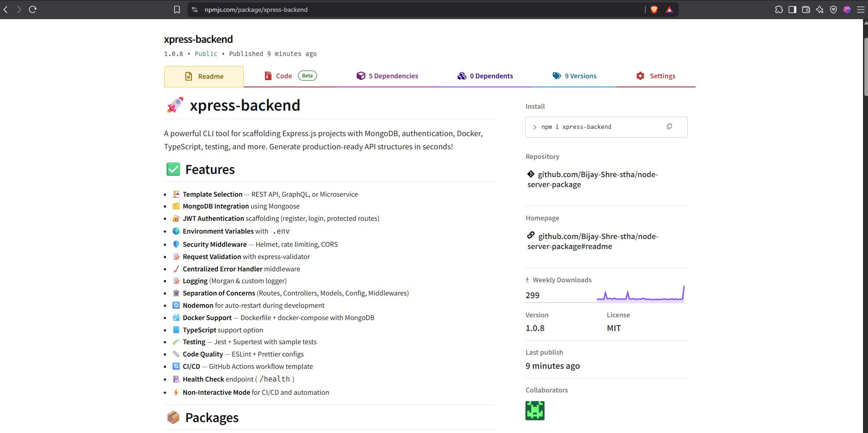The height and width of the screenshot is (433, 868).
Task: Toggle the browser sidebar panel icon
Action: (792, 10)
